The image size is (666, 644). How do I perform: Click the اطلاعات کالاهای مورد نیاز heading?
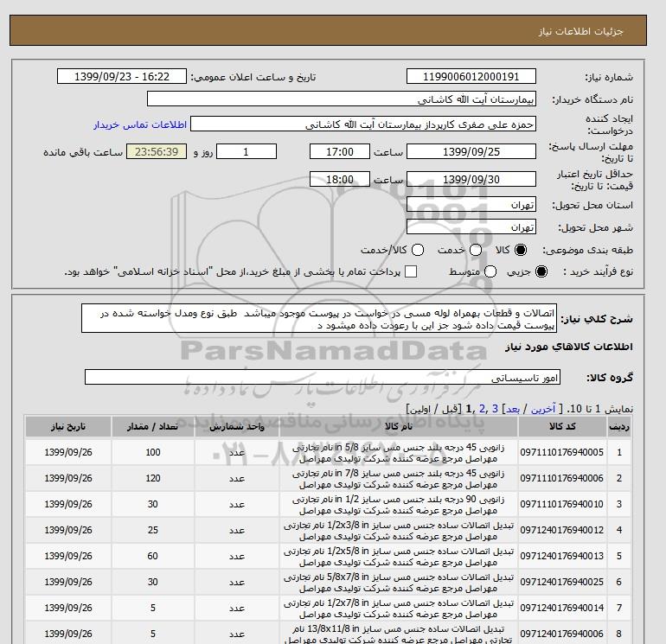click(569, 347)
